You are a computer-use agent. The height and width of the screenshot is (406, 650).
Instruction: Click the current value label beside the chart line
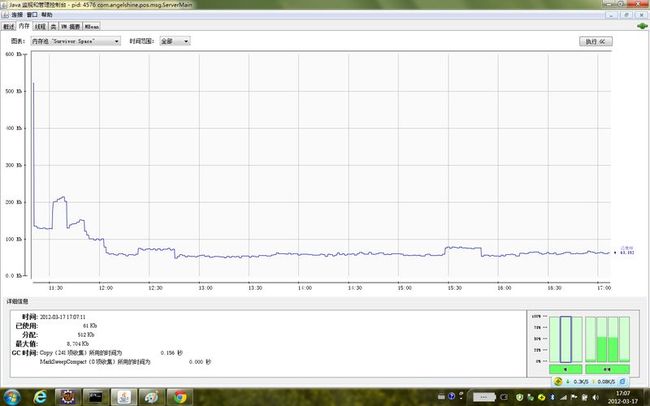pyautogui.click(x=626, y=250)
